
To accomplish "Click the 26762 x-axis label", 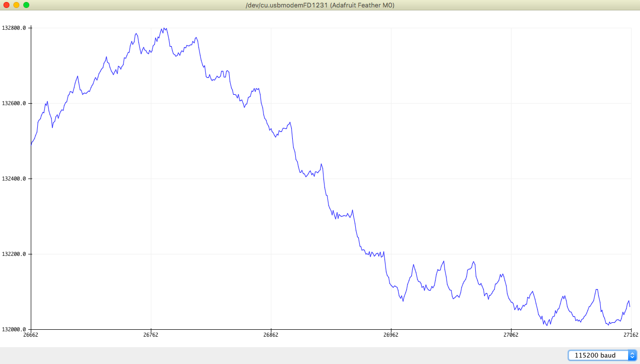I will (x=151, y=335).
